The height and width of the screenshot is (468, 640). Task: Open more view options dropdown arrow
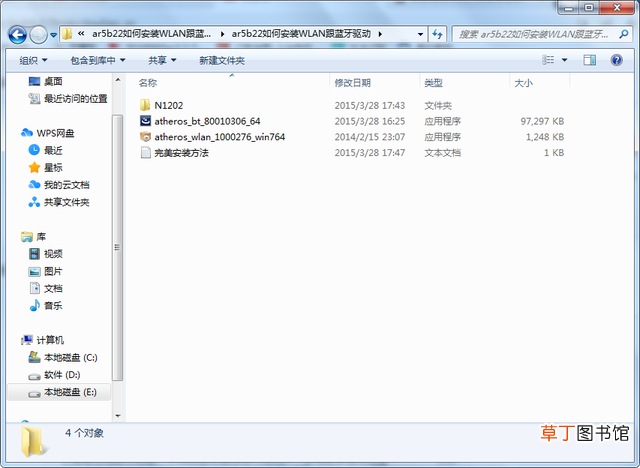pos(564,60)
